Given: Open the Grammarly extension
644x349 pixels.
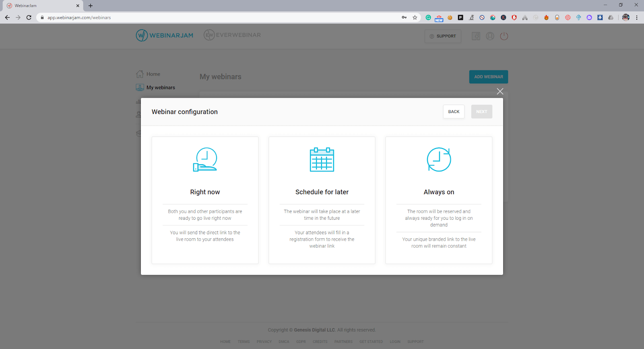Looking at the screenshot, I should click(428, 17).
